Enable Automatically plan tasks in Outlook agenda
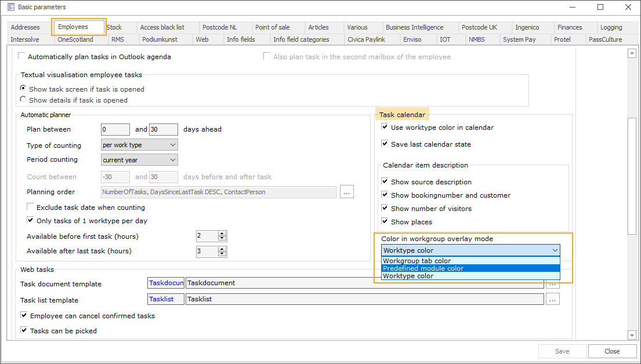641x364 pixels. (x=21, y=56)
